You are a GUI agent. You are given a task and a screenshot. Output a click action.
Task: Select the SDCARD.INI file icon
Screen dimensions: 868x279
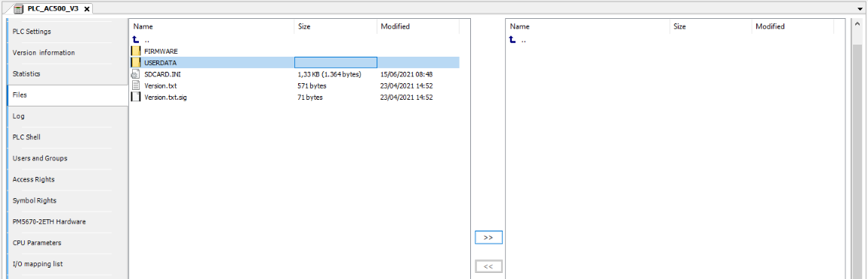[136, 74]
